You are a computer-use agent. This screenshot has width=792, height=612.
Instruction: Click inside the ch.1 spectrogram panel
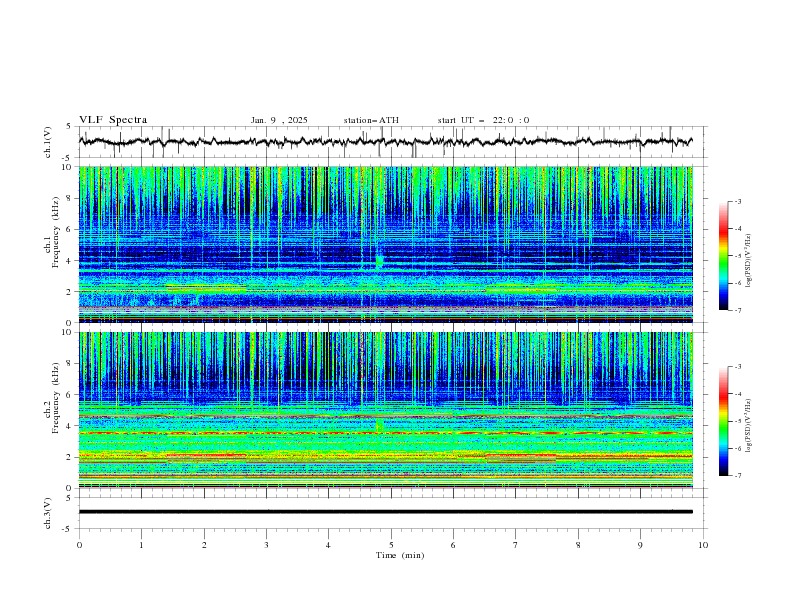coord(386,244)
